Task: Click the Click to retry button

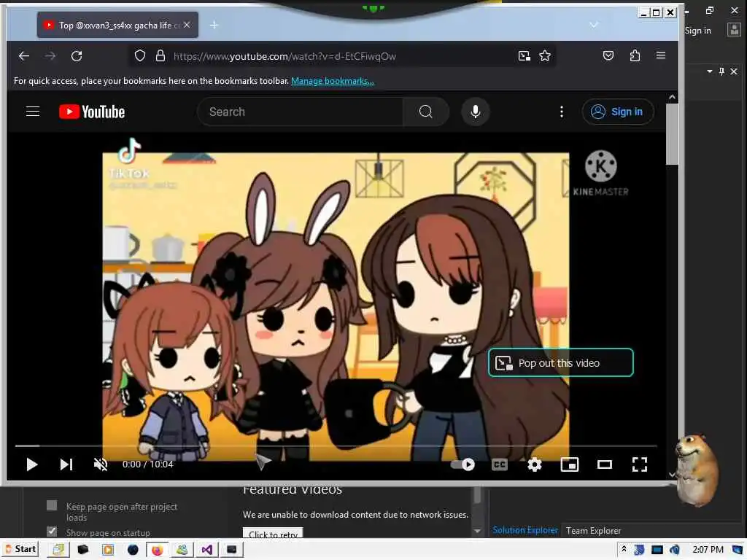Action: [x=273, y=534]
